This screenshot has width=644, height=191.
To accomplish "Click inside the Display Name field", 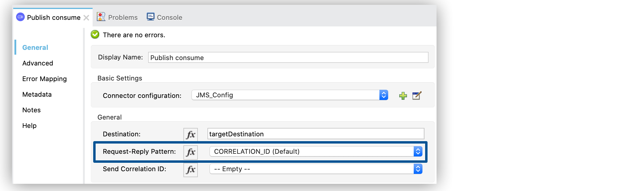I will [288, 57].
